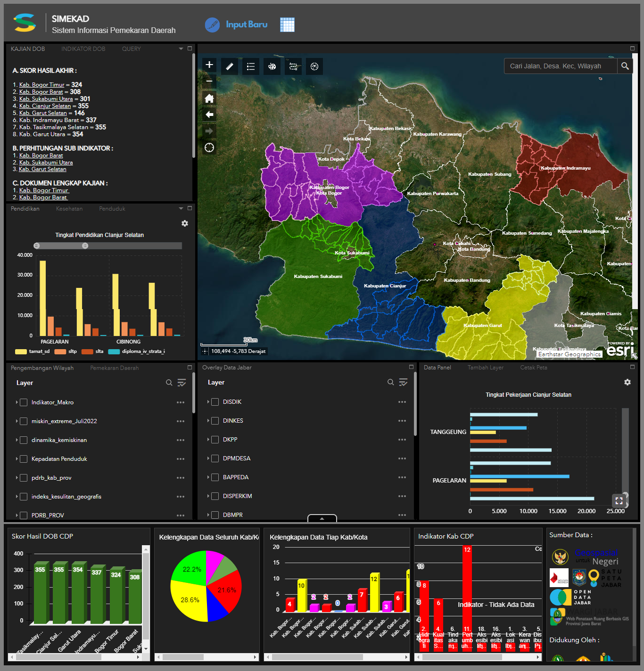
Task: Go to previous map extent
Action: coord(209,115)
